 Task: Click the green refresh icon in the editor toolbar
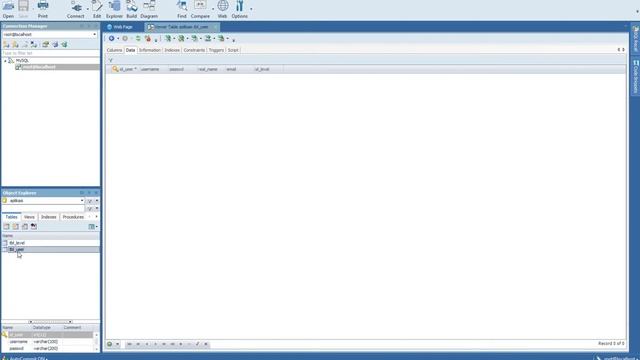pos(138,38)
